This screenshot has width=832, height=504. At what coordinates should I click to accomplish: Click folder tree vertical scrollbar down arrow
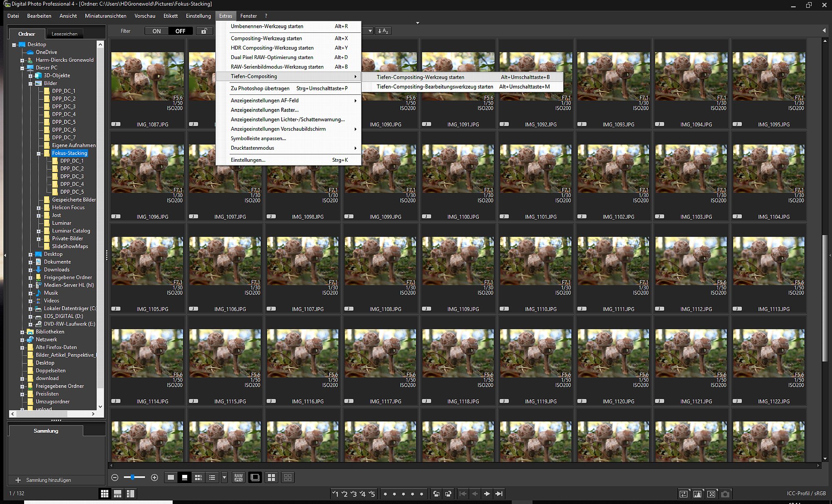(100, 407)
